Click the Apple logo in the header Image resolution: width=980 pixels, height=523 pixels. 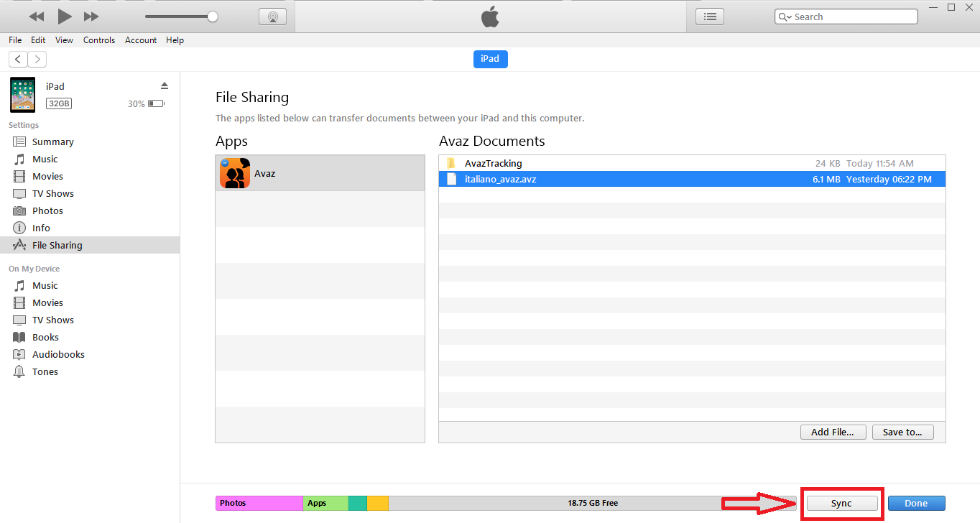(490, 17)
